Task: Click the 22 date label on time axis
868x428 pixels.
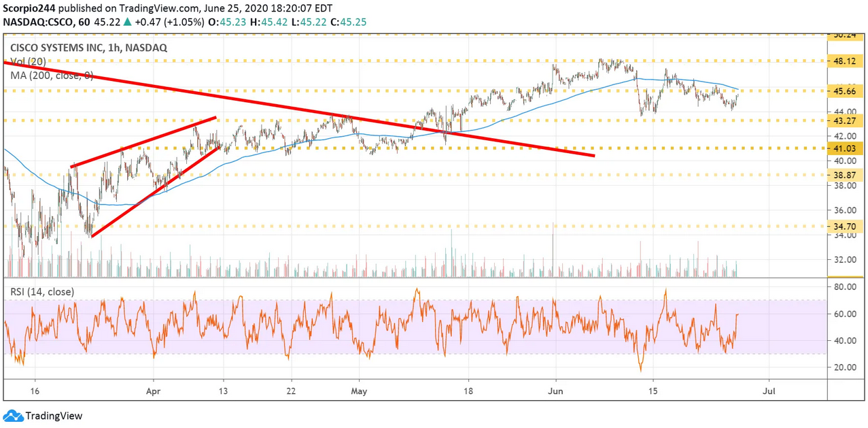Action: click(x=290, y=392)
